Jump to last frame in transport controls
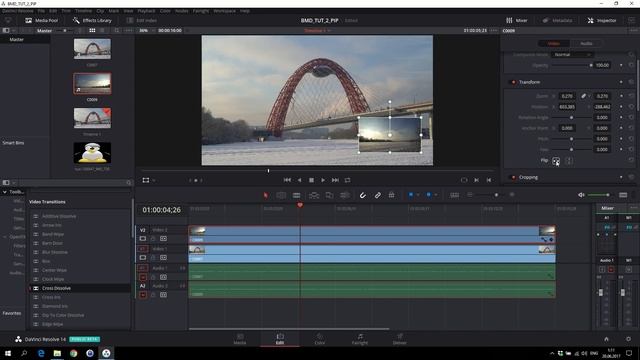640x360 pixels. point(335,180)
